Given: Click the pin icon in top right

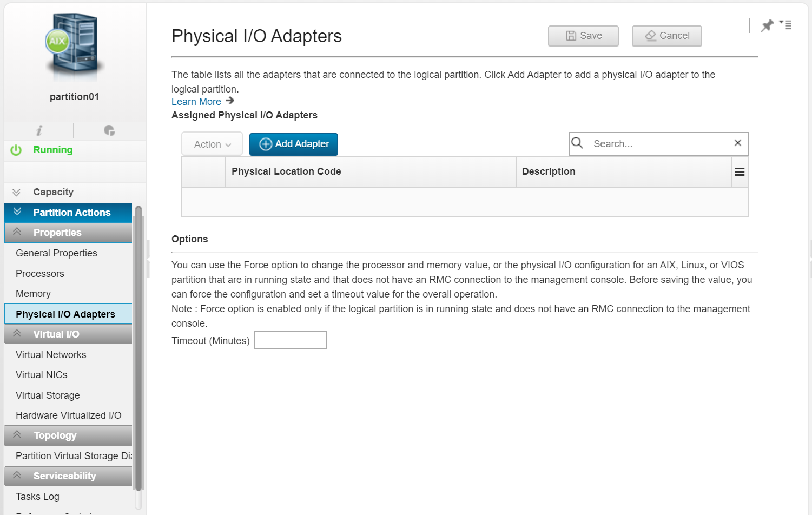Looking at the screenshot, I should coord(767,25).
